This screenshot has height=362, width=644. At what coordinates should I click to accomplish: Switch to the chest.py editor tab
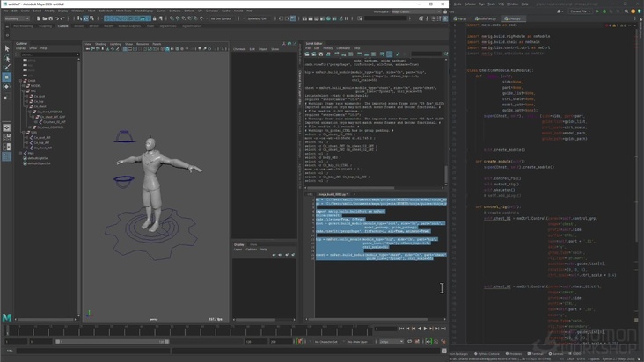(x=513, y=18)
